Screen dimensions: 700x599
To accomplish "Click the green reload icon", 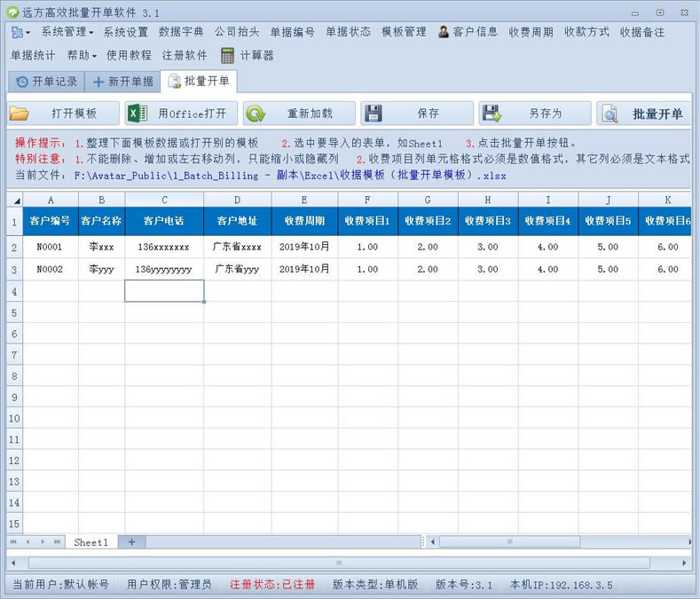I will [x=256, y=114].
